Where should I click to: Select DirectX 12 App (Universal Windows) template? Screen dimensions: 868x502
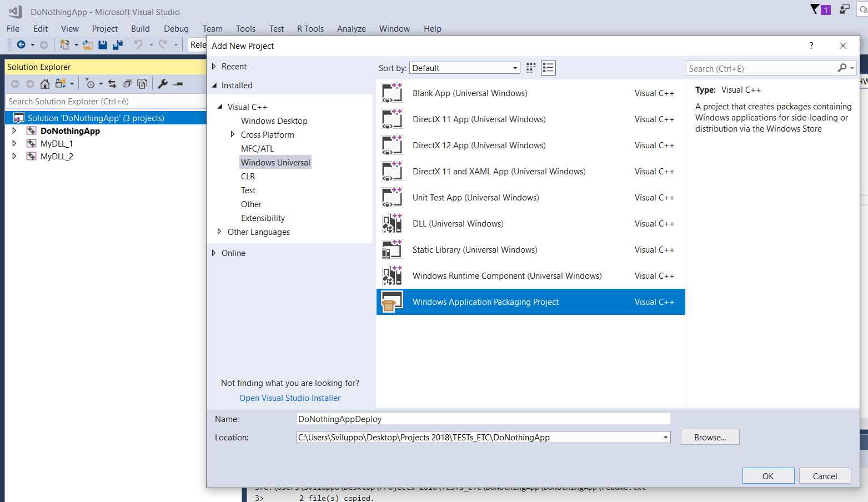point(531,145)
